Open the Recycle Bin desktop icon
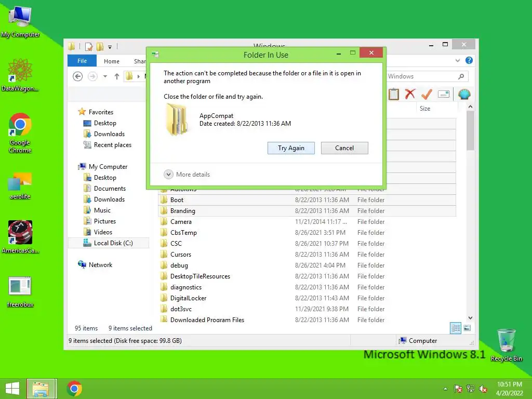This screenshot has height=399, width=532. tap(506, 345)
